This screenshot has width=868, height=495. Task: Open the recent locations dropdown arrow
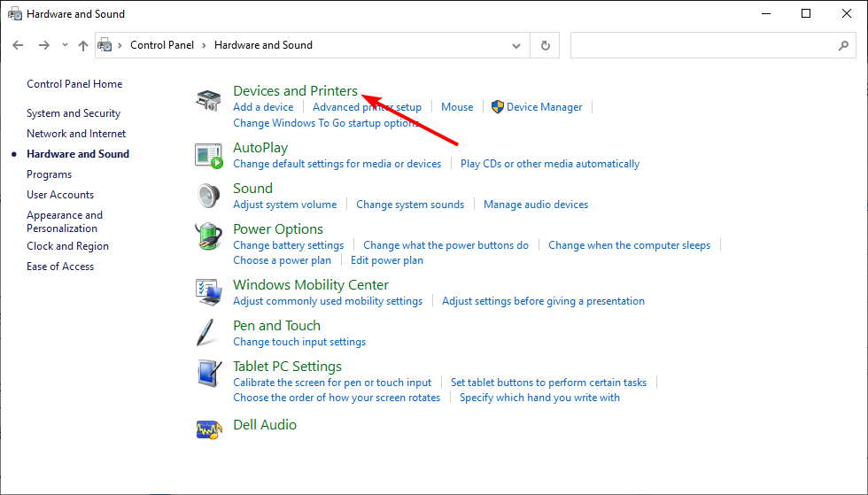coord(65,45)
